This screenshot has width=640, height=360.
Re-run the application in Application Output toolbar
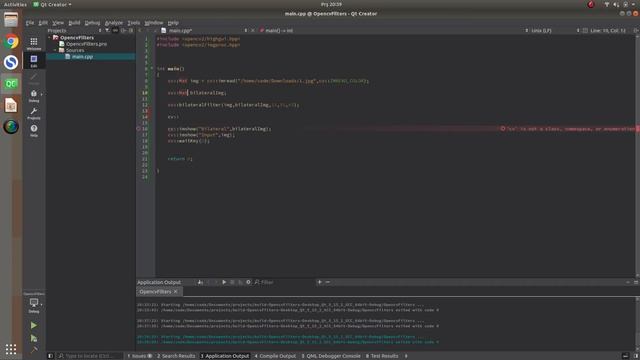[224, 282]
